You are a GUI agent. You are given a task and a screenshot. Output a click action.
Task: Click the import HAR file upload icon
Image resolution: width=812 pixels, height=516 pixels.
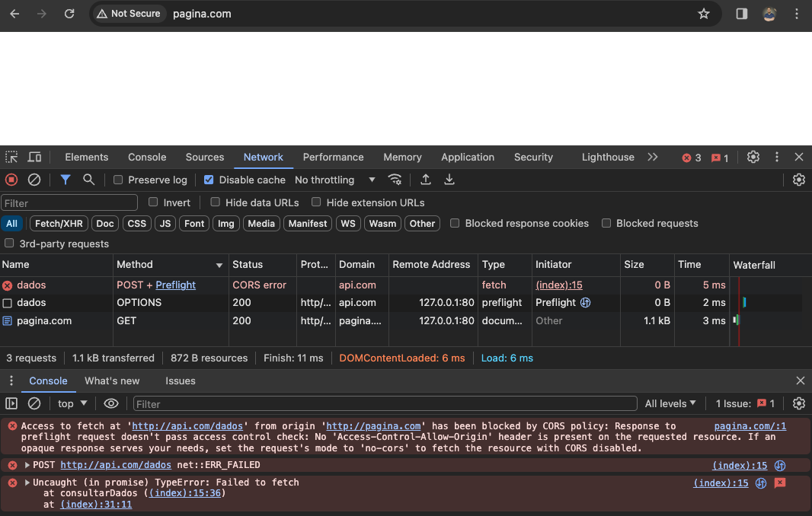coord(426,180)
